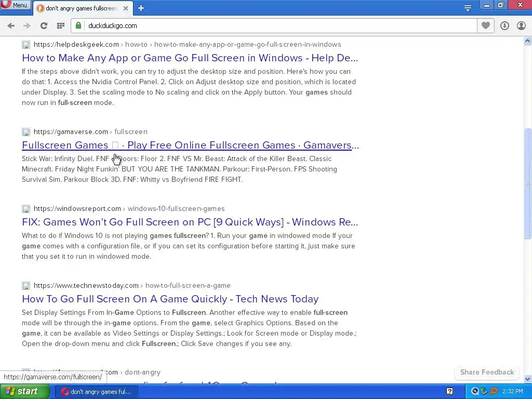Switch to the don't angry games fullscreen tab
Image resolution: width=532 pixels, height=399 pixels.
click(82, 8)
